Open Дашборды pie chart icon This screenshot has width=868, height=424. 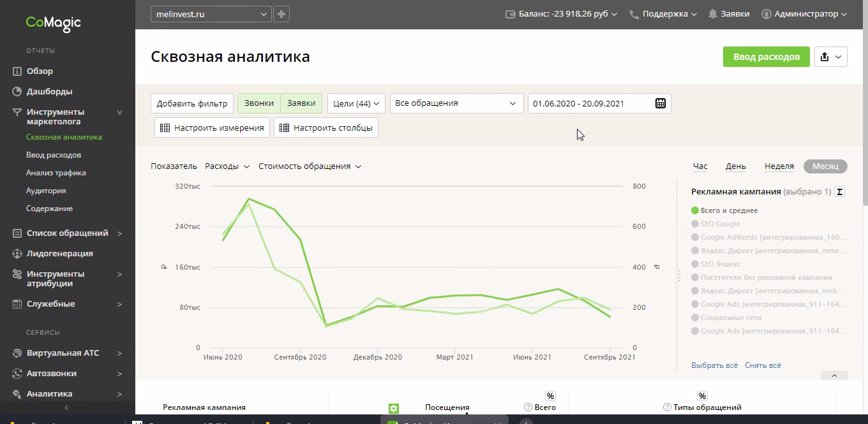pyautogui.click(x=17, y=92)
